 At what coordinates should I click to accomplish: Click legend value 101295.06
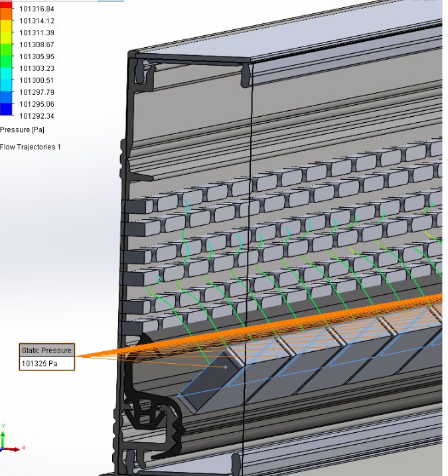click(x=37, y=104)
